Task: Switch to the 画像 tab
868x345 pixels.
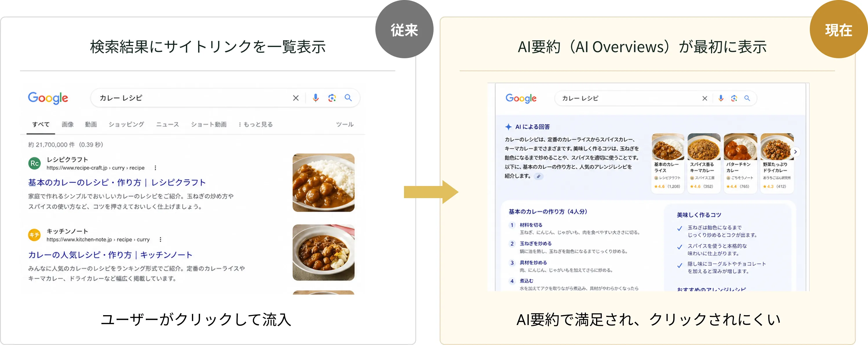Action: (x=67, y=124)
